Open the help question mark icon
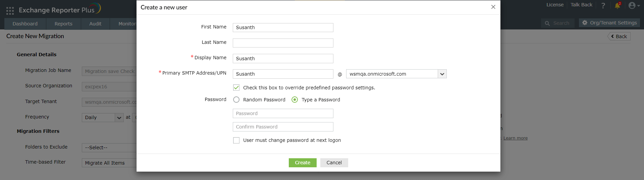The width and height of the screenshot is (644, 180). coord(603,6)
